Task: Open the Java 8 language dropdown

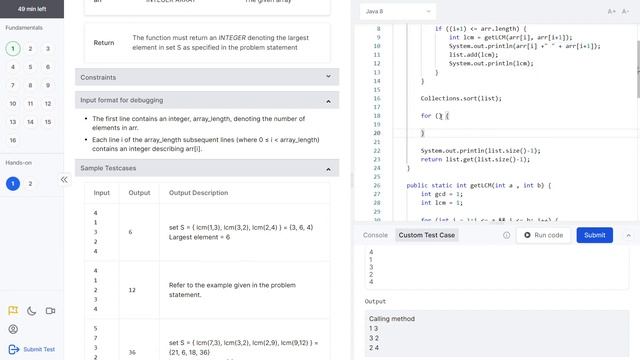Action: pyautogui.click(x=398, y=11)
